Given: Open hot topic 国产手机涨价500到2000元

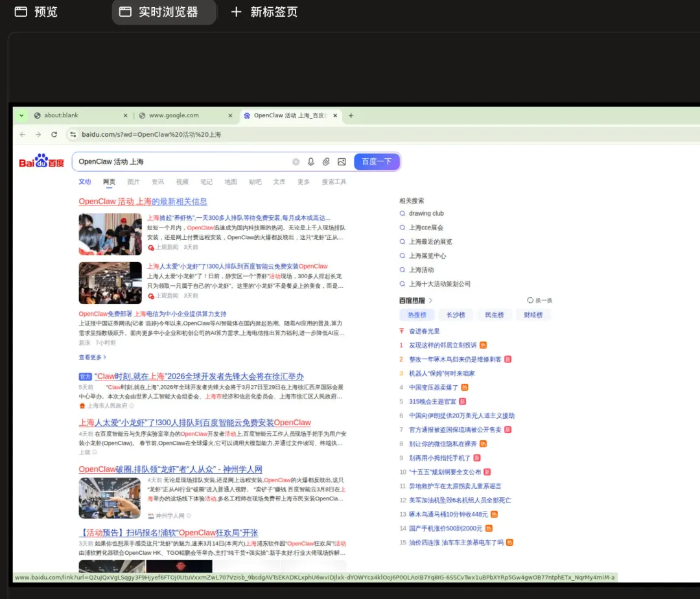Looking at the screenshot, I should point(445,528).
